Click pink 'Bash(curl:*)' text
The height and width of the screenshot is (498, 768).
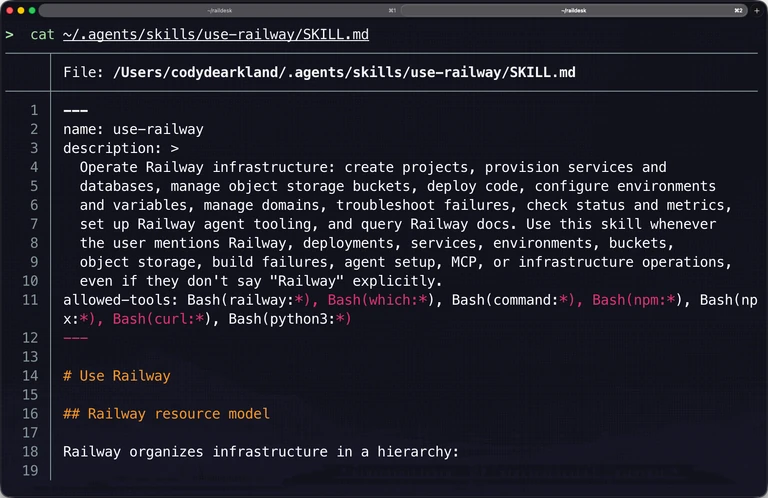pos(162,319)
